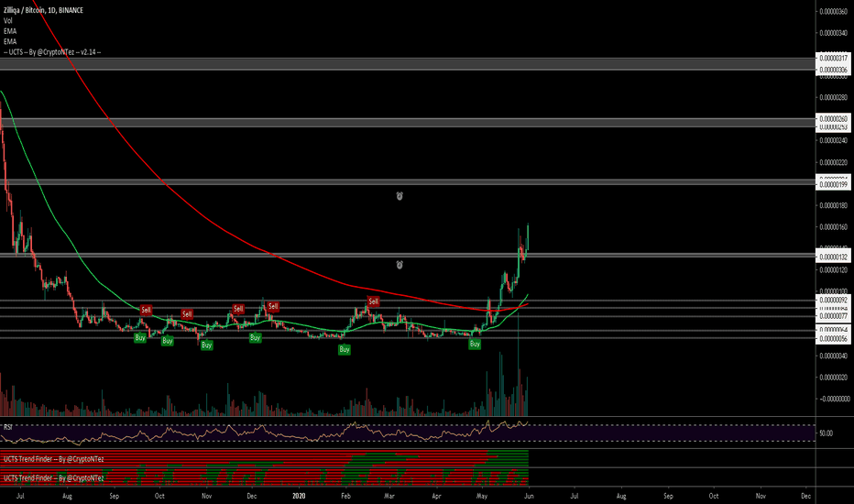The image size is (854, 504).
Task: Click the Buy signal in early December
Action: pyautogui.click(x=255, y=338)
